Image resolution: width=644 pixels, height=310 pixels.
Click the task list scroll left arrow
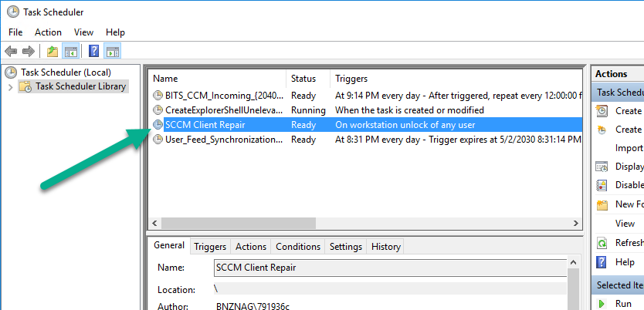tap(155, 224)
